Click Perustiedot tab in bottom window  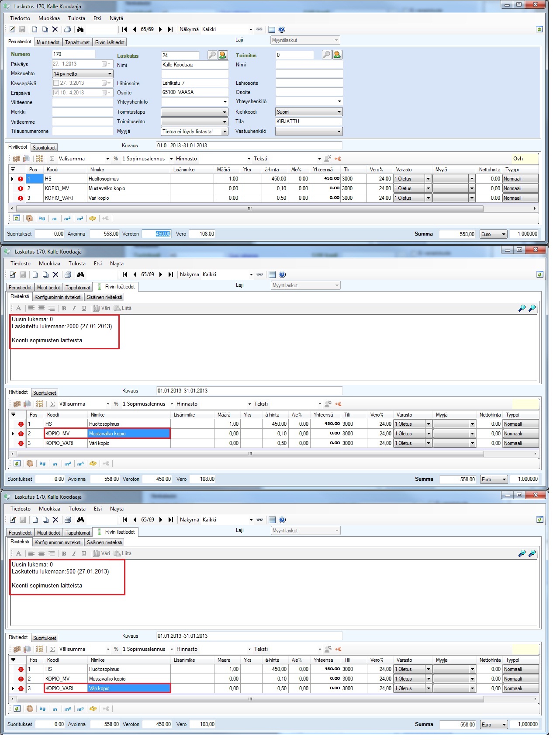point(20,533)
